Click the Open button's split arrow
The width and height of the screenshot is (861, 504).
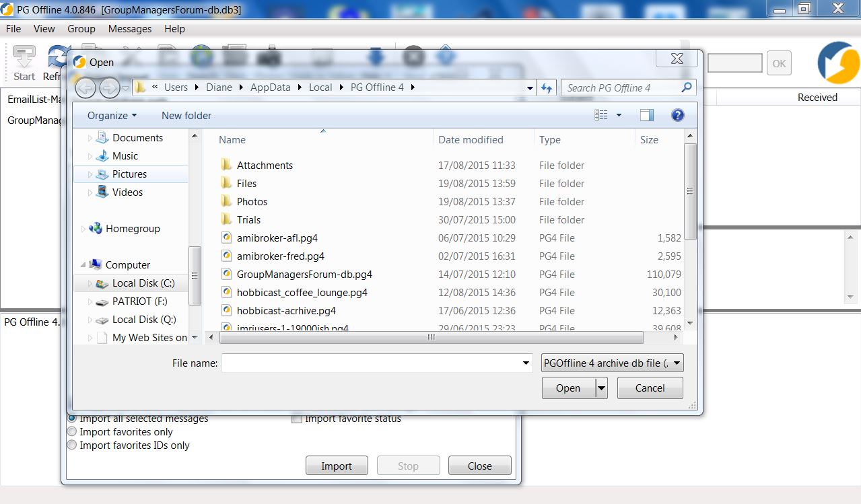[602, 388]
